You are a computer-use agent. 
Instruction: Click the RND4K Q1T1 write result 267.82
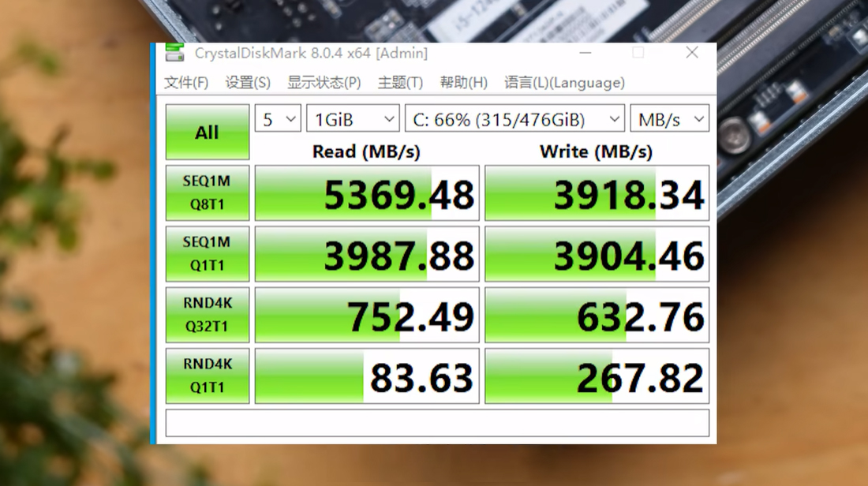click(x=597, y=376)
